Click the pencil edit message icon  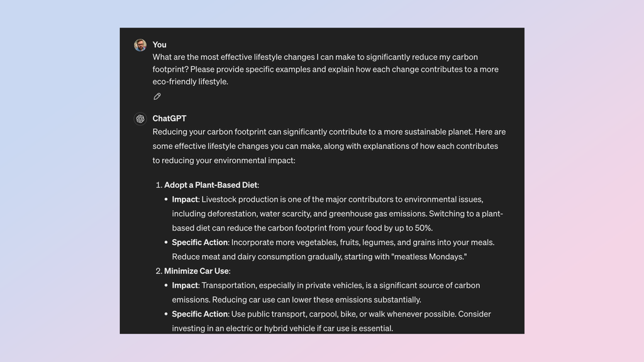(157, 96)
